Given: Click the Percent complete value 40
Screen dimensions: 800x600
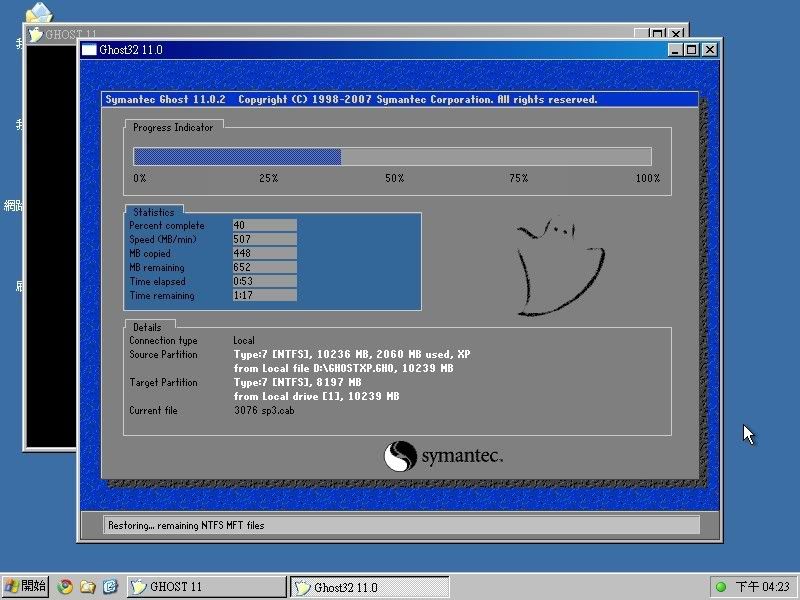Looking at the screenshot, I should pyautogui.click(x=264, y=225).
